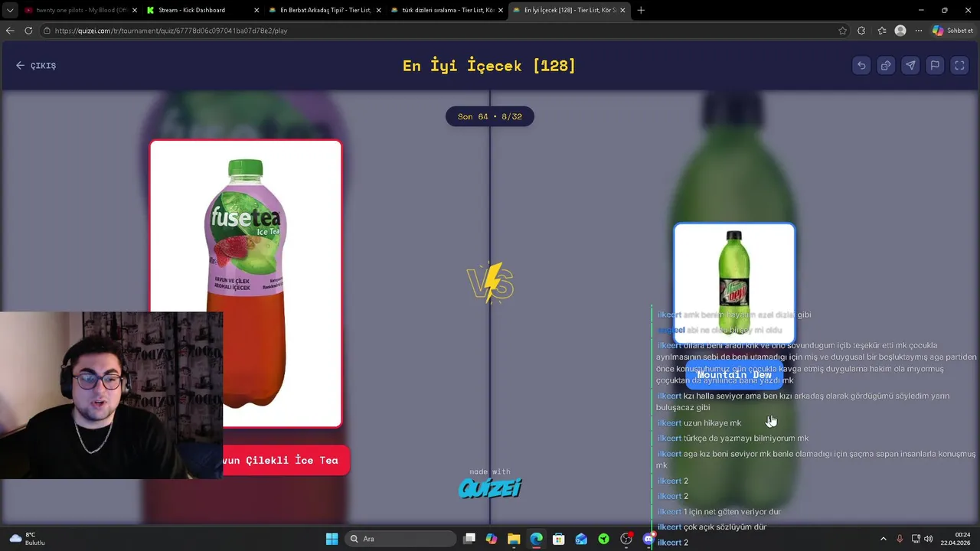Image resolution: width=980 pixels, height=551 pixels.
Task: Click the undo arrow icon in the header
Action: pos(861,66)
